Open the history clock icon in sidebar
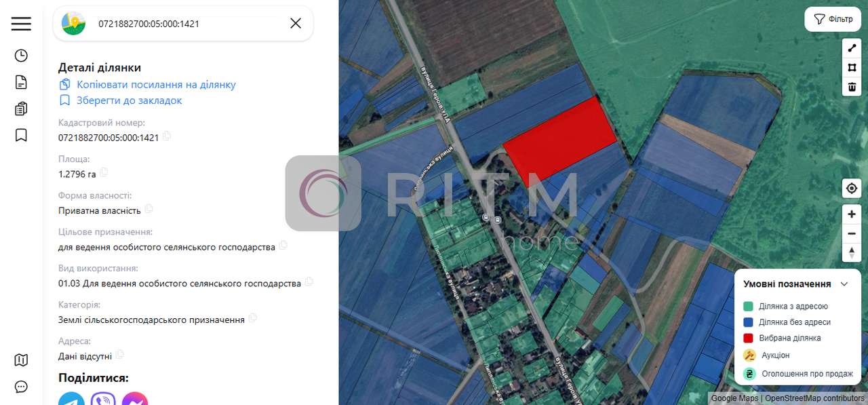 tap(21, 56)
